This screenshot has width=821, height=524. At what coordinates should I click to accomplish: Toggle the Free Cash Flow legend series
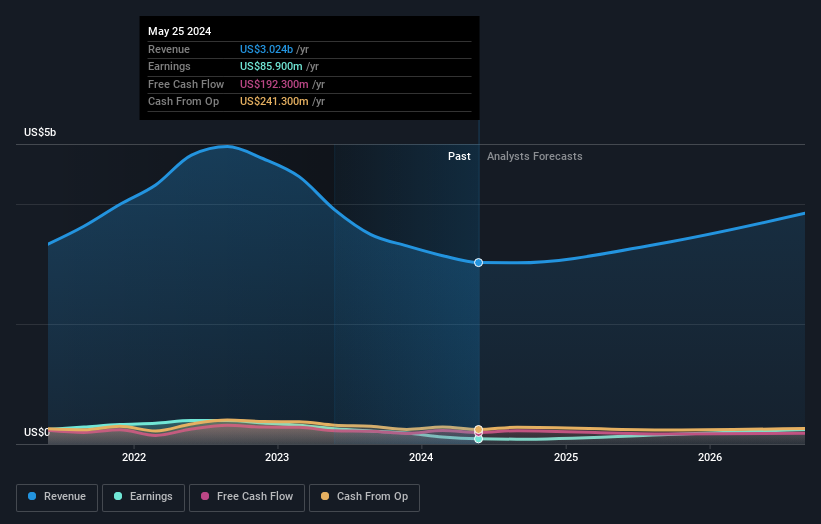click(247, 497)
